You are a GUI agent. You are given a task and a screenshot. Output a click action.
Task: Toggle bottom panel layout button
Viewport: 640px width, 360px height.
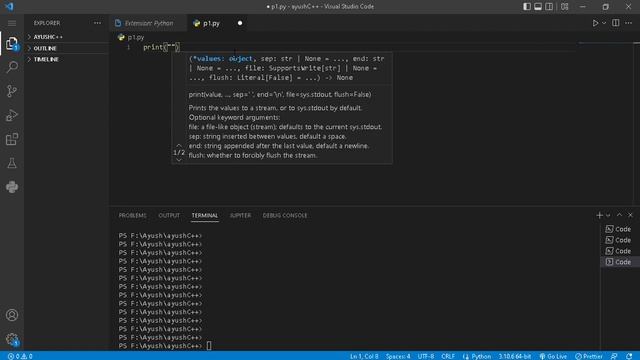tap(538, 7)
